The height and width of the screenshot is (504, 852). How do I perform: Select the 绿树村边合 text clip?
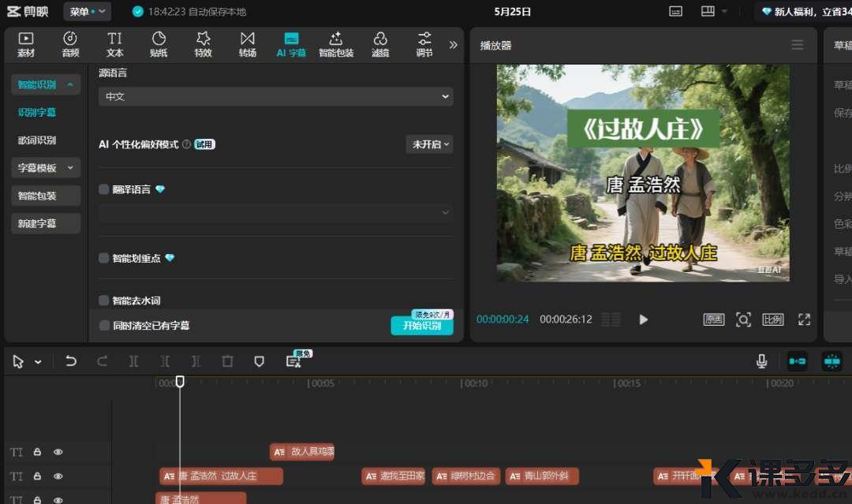coord(466,476)
